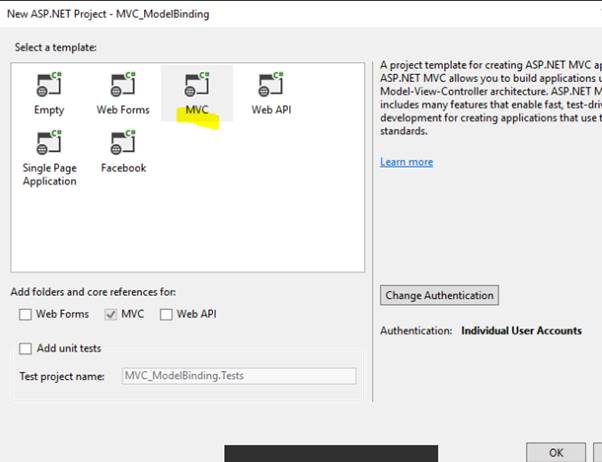Click the Test project name label

tap(62, 376)
